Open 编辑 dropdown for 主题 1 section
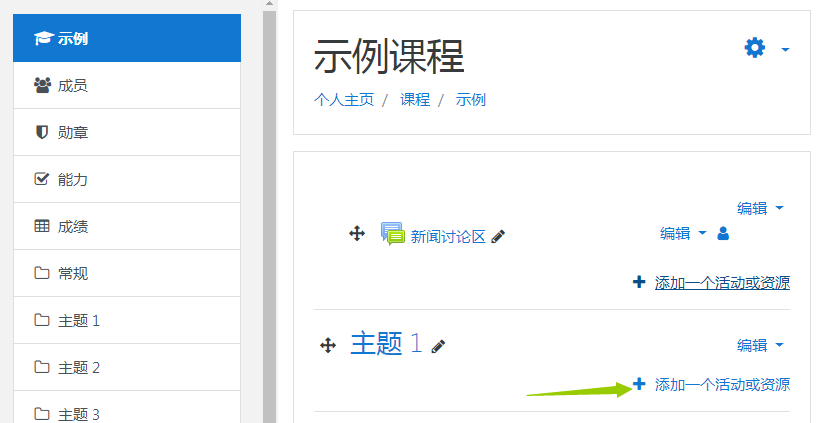The height and width of the screenshot is (423, 818). tap(760, 345)
